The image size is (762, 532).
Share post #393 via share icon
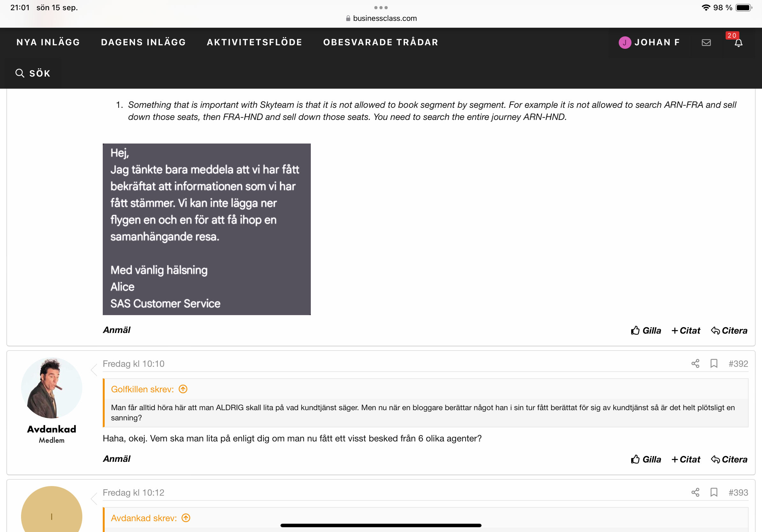(x=695, y=492)
